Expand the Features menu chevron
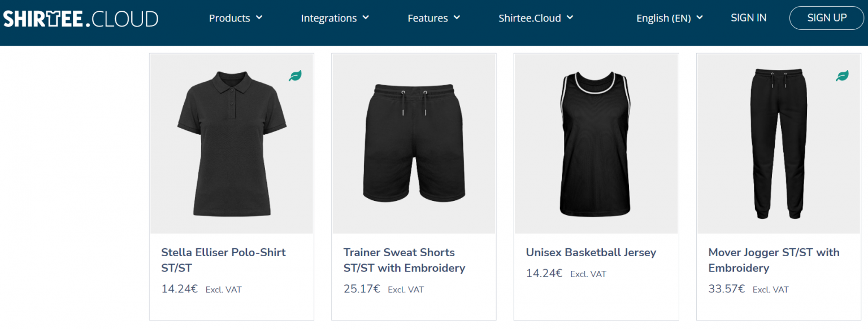 pyautogui.click(x=457, y=17)
